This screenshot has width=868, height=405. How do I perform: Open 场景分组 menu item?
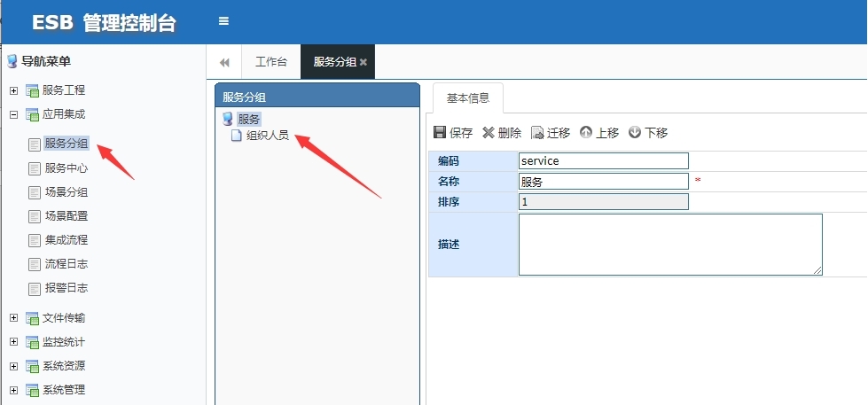coord(66,192)
